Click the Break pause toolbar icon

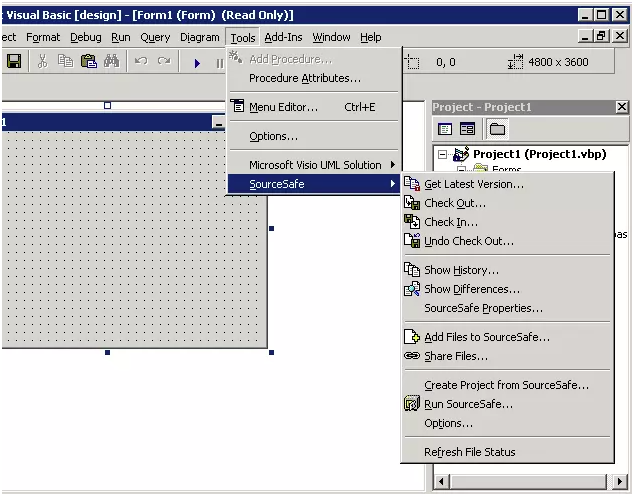[x=219, y=63]
